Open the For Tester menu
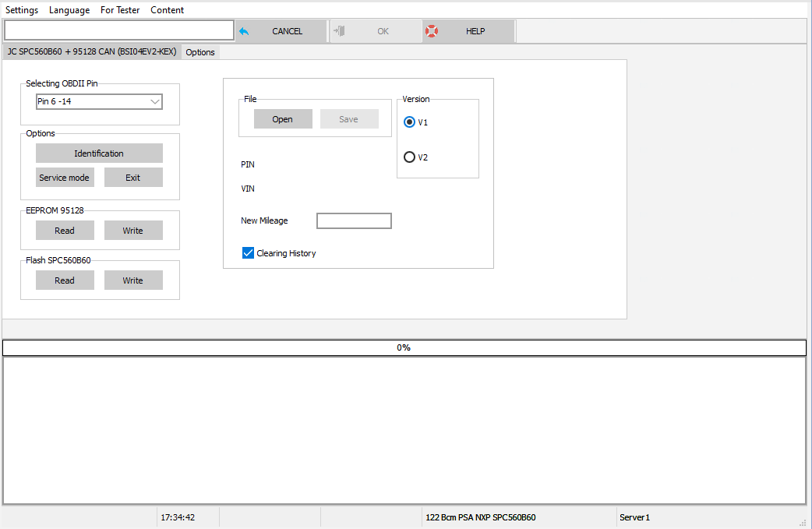Viewport: 812px width, 529px height. (x=120, y=10)
